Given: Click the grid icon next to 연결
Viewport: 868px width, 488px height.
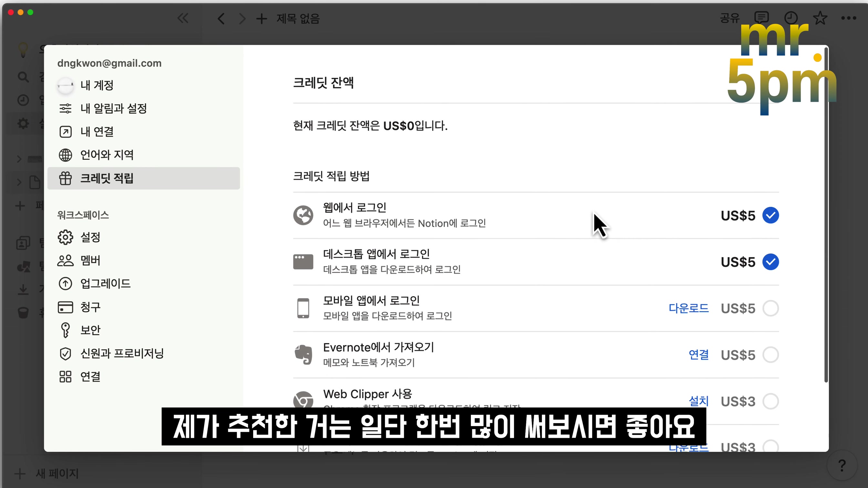Looking at the screenshot, I should (x=65, y=377).
